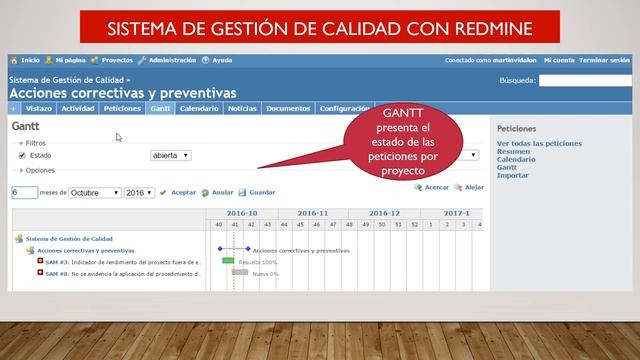Click the Alejar zoom link
Viewport: 640px width, 360px height.
pos(474,187)
